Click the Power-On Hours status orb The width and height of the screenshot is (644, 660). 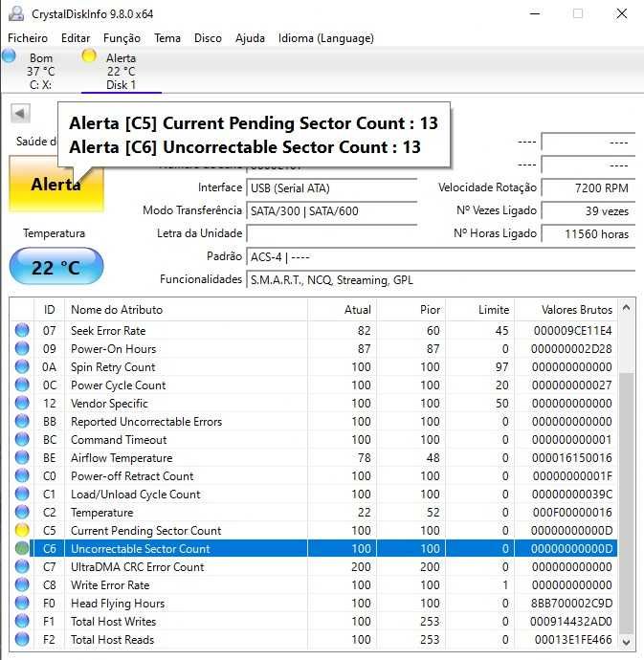[22, 348]
